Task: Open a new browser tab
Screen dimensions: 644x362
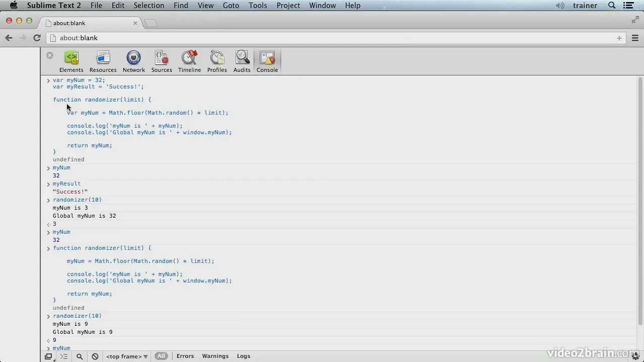Action: pos(151,23)
